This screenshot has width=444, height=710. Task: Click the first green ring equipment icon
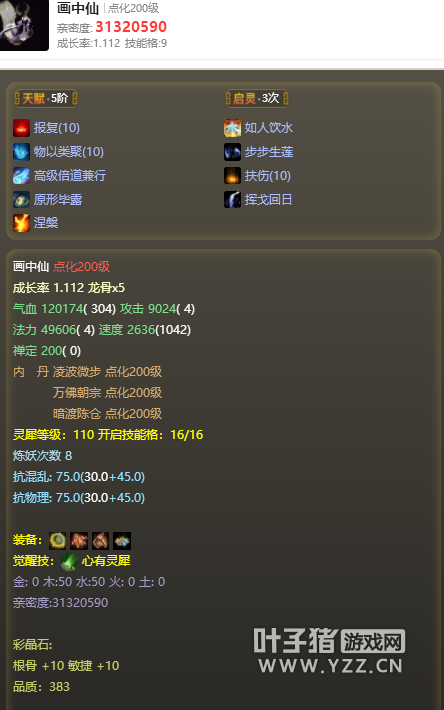tap(57, 541)
